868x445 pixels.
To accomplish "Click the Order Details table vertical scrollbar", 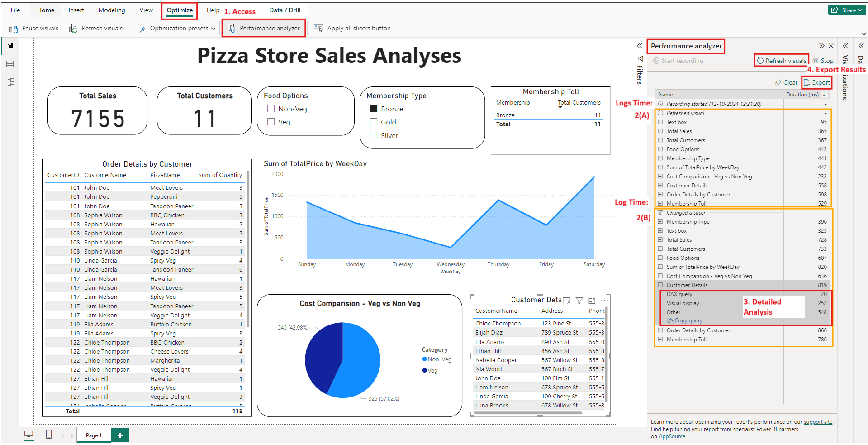I will [x=248, y=249].
